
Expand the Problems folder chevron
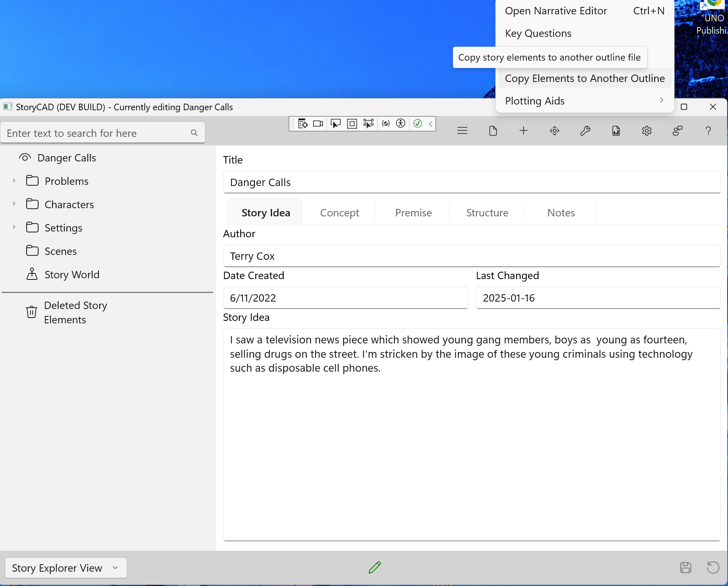coord(14,180)
